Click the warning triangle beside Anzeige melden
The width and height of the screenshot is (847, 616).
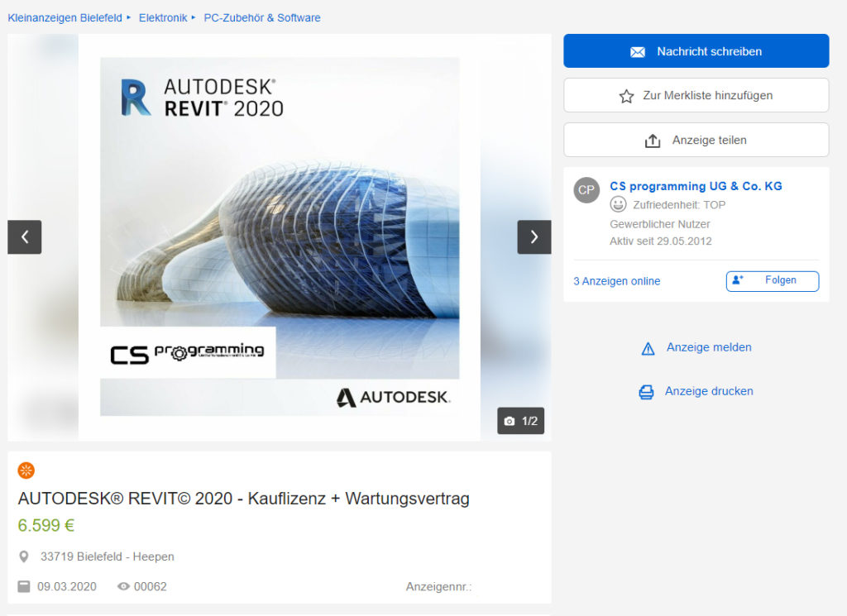tap(648, 348)
